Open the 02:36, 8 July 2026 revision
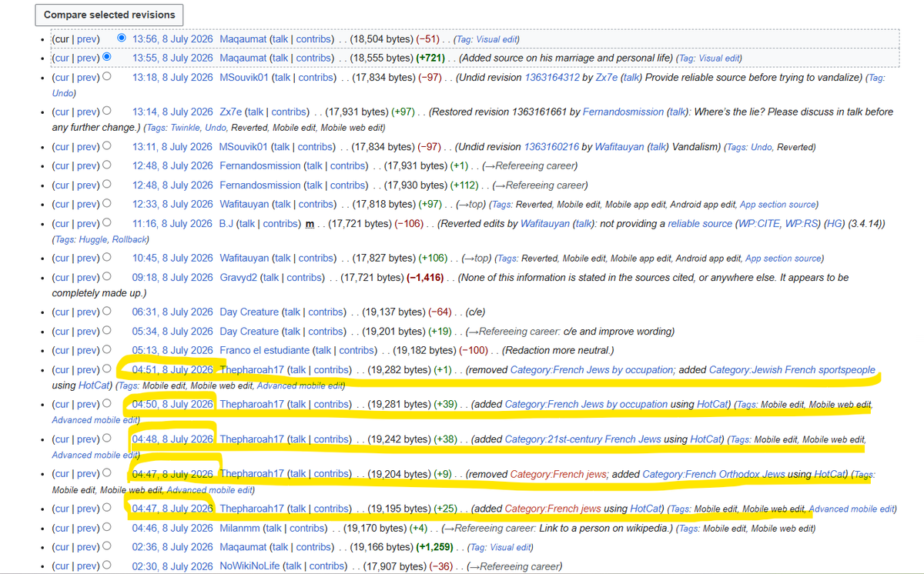Screen dimensions: 924x574 [x=172, y=547]
